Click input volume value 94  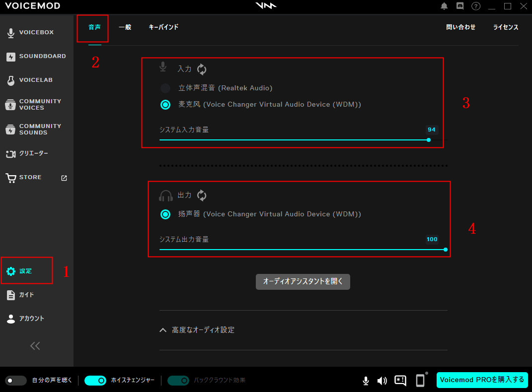(432, 130)
